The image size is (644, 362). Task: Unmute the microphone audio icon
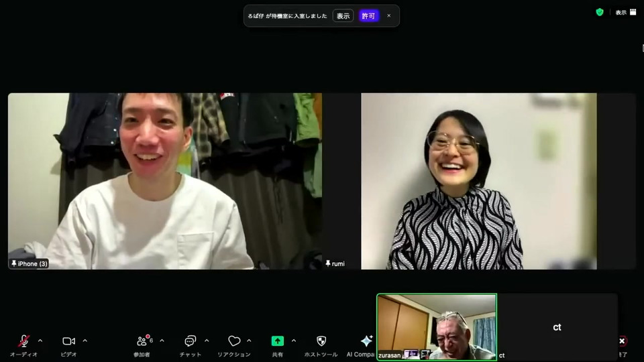click(x=24, y=341)
